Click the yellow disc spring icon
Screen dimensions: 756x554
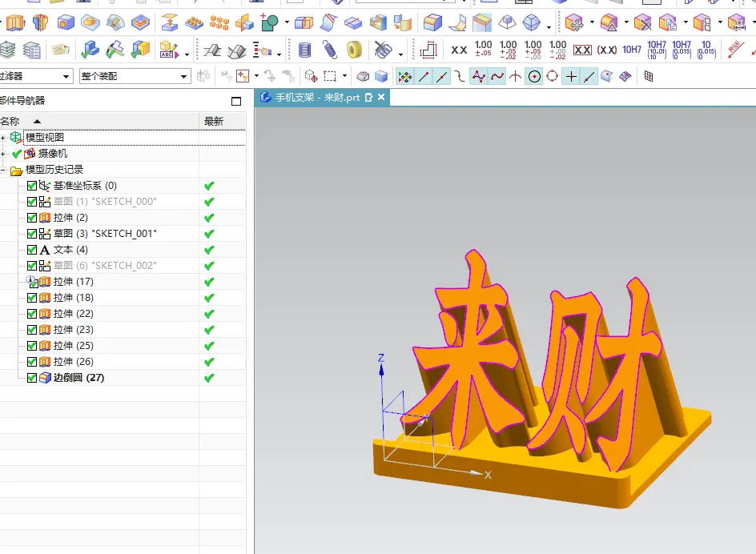[x=354, y=50]
